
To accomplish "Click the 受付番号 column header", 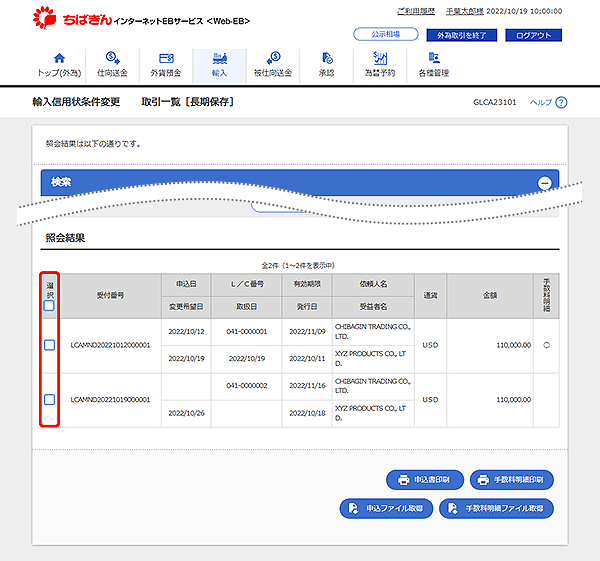I will (x=110, y=295).
